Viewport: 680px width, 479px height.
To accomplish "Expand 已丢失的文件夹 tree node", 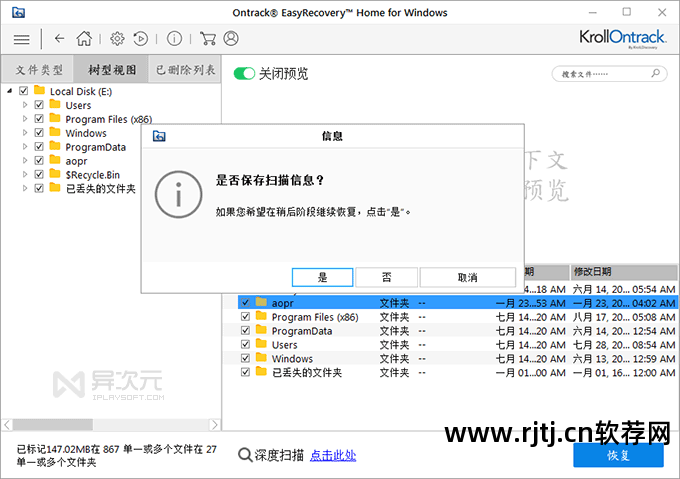I will pyautogui.click(x=25, y=188).
